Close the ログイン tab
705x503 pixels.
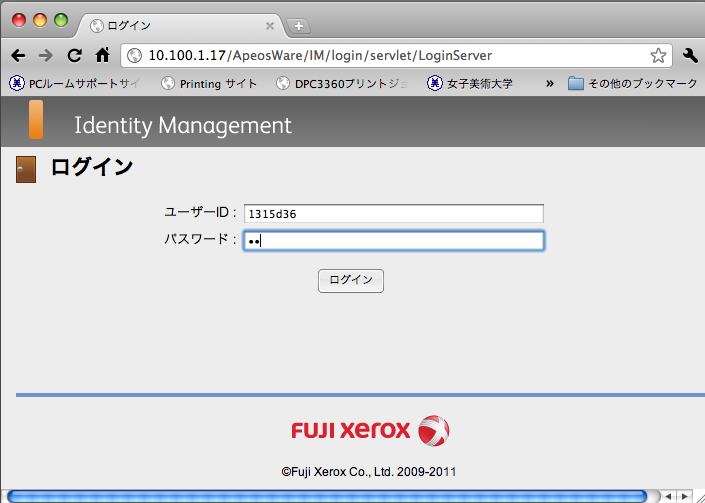point(270,26)
